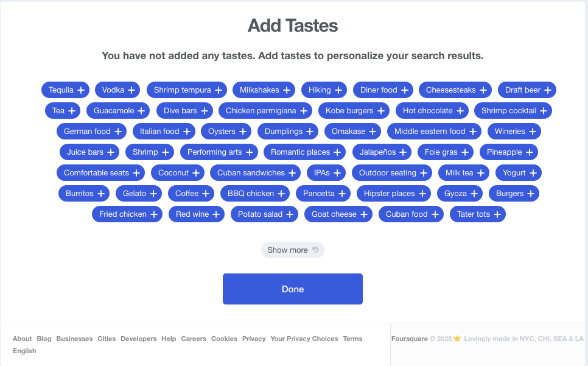Click the plus icon on Tater tots
The height and width of the screenshot is (366, 588).
tap(497, 214)
